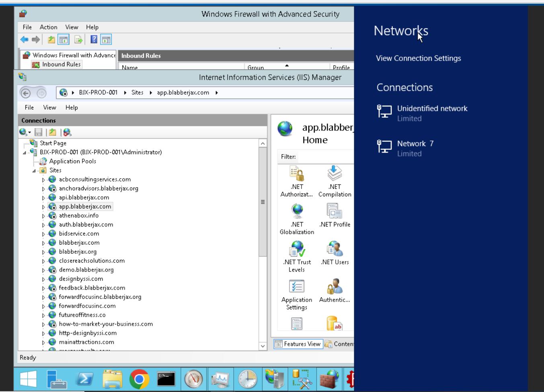544x392 pixels.
Task: Open .NET Trust Levels feature
Action: tap(297, 257)
